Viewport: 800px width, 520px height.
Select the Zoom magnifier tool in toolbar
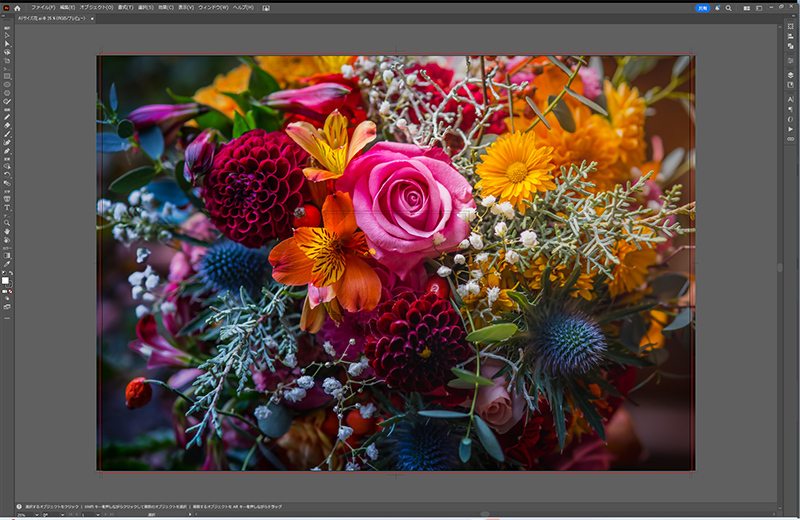tap(7, 222)
